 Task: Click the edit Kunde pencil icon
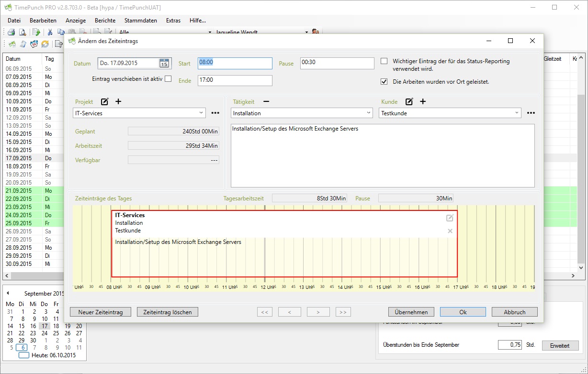[x=409, y=101]
